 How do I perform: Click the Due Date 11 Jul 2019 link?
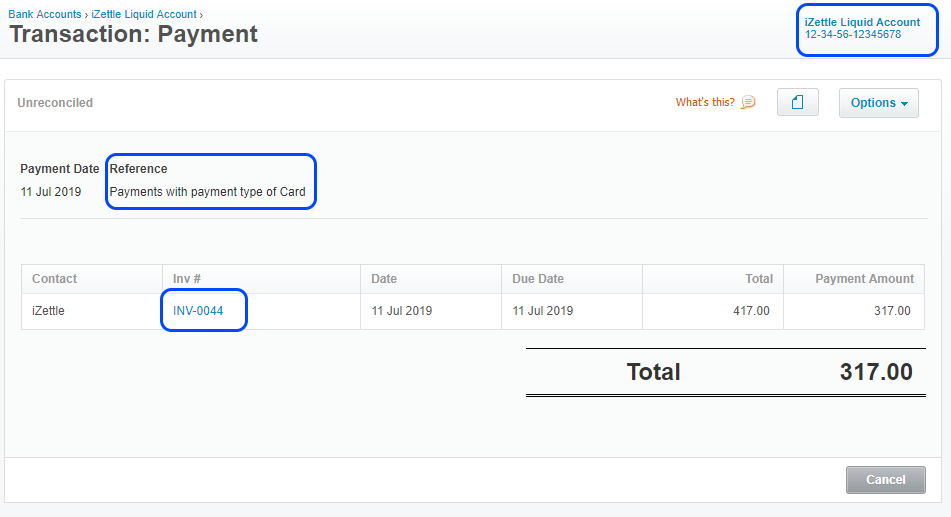click(x=542, y=311)
